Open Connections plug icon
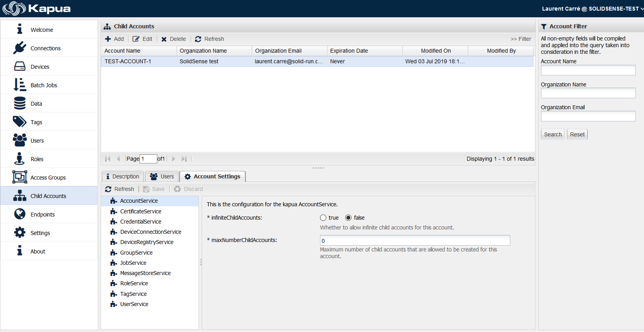 click(20, 48)
